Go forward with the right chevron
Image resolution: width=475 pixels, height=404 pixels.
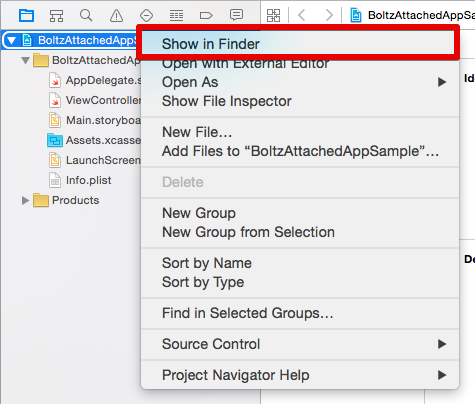coord(329,15)
